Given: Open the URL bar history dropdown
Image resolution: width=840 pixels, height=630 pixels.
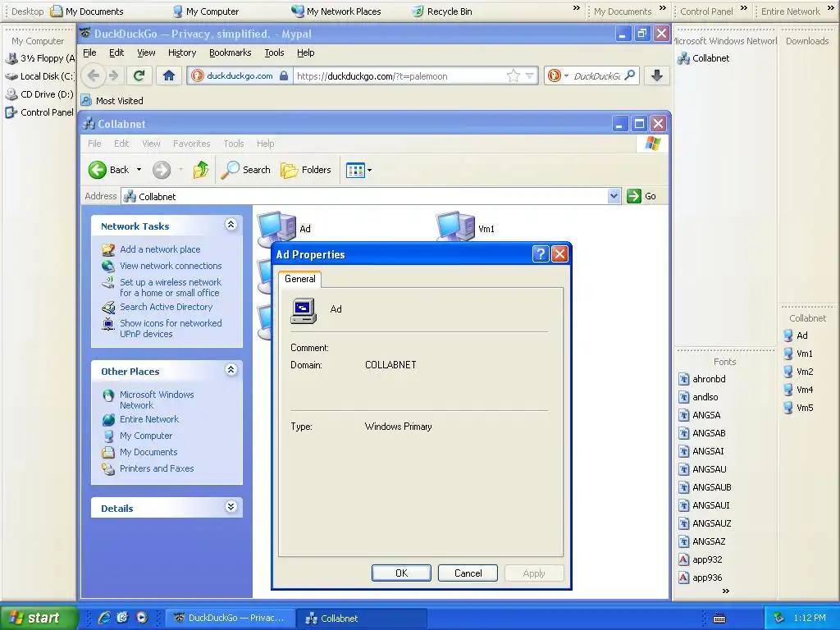Looking at the screenshot, I should tap(530, 75).
